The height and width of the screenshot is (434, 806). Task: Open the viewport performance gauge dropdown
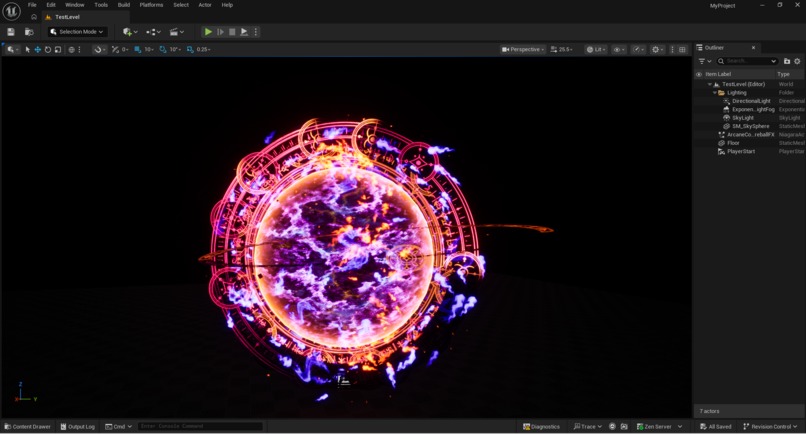(x=639, y=49)
